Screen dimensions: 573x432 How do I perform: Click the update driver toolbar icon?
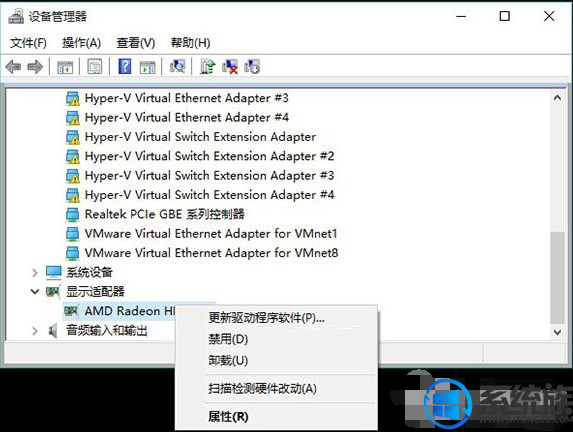click(208, 67)
